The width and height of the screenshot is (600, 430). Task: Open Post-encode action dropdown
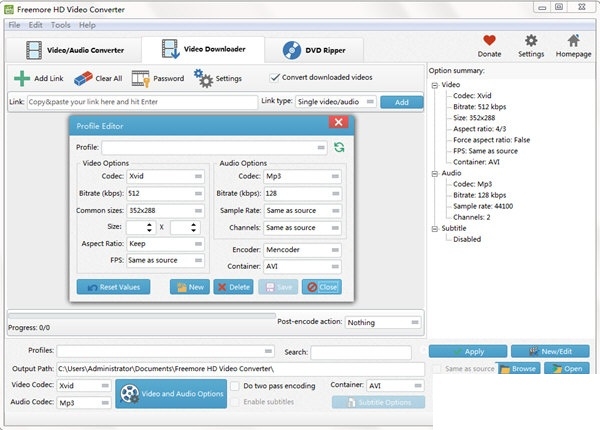click(x=383, y=322)
